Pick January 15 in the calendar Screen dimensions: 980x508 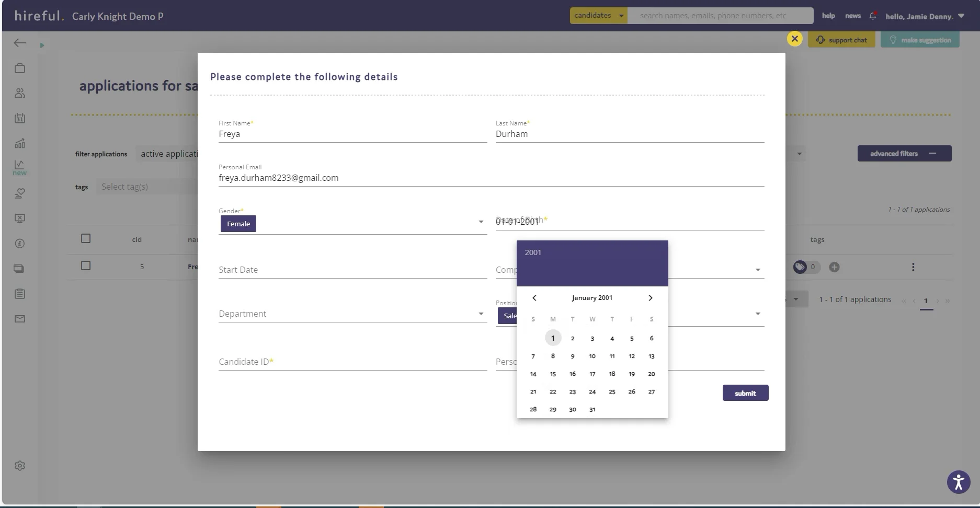553,374
